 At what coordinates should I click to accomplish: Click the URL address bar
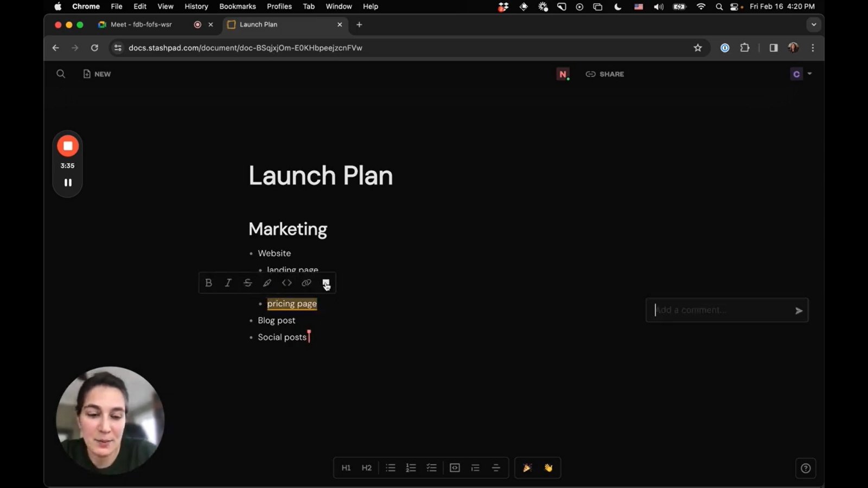click(x=401, y=48)
